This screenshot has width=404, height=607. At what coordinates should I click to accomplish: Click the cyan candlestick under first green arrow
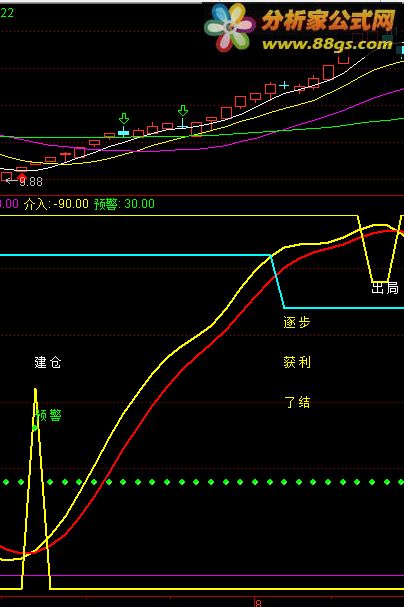pyautogui.click(x=123, y=133)
